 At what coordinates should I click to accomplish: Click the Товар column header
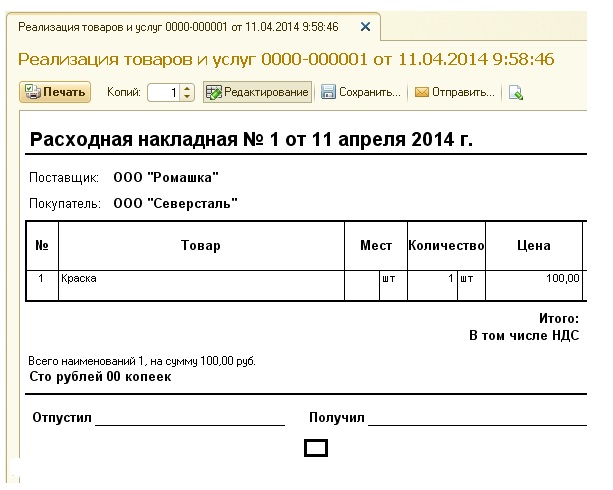[x=201, y=246]
